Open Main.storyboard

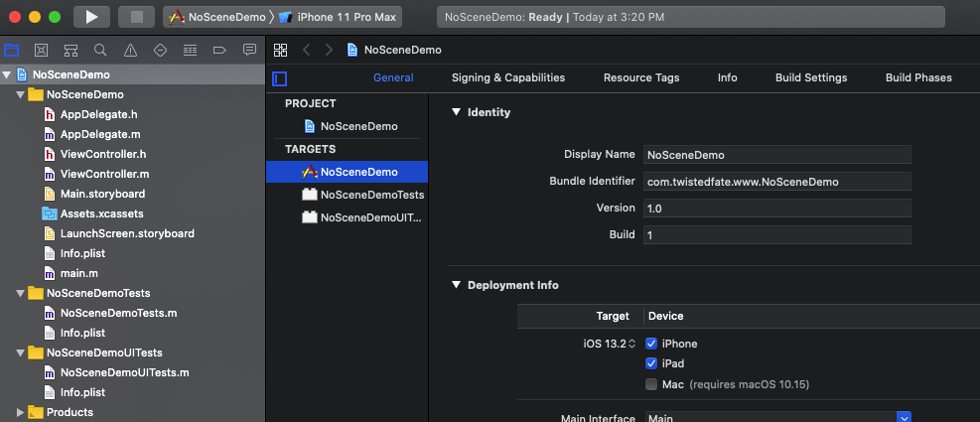pos(102,194)
